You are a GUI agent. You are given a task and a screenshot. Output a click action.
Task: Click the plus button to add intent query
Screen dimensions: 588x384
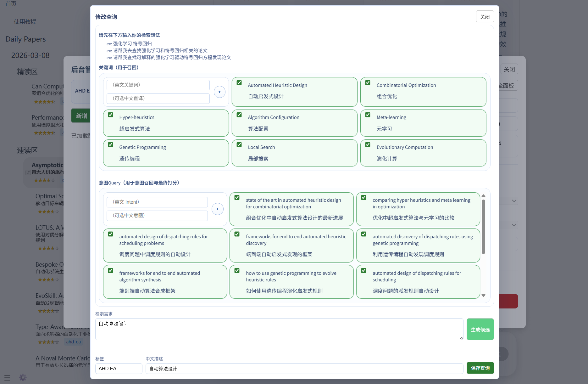coord(218,209)
